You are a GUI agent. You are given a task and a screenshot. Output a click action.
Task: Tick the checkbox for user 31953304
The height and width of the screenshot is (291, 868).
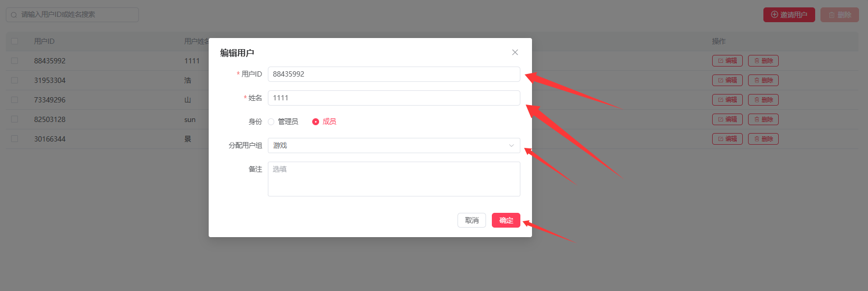14,80
